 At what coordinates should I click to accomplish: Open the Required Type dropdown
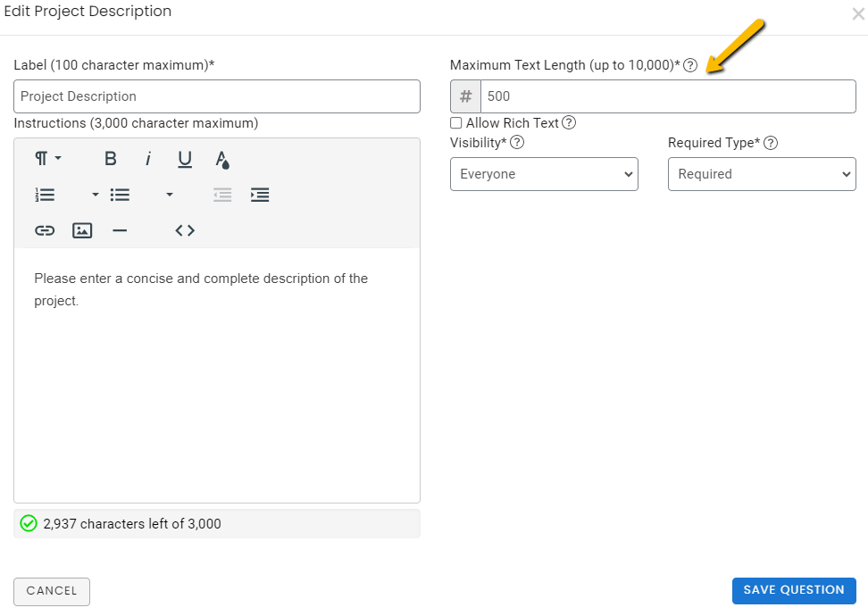tap(762, 174)
